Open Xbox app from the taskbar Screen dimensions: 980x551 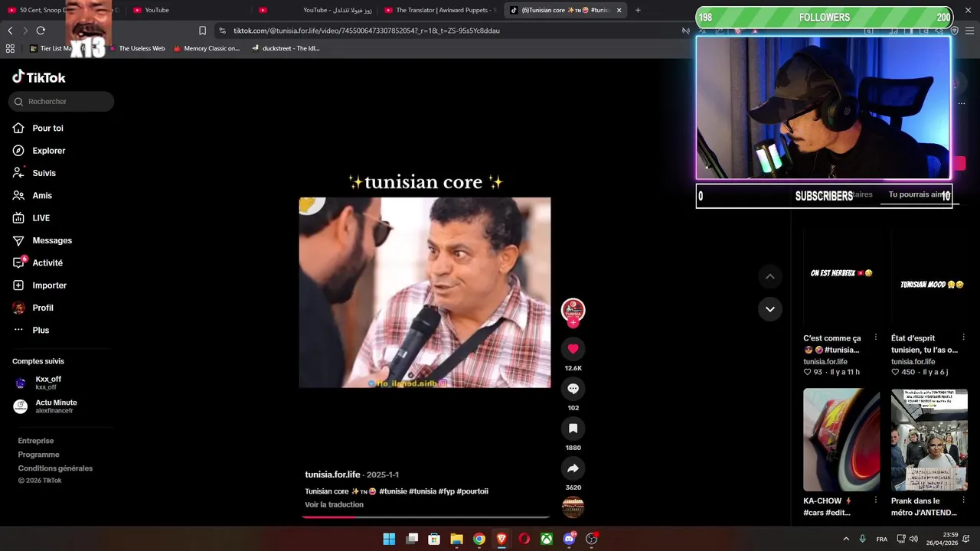coord(547,539)
